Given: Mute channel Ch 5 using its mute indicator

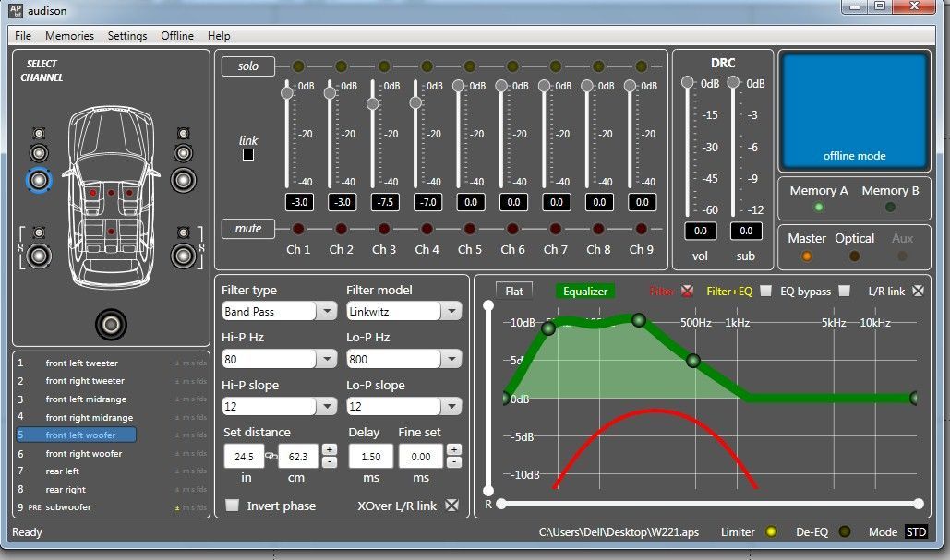Looking at the screenshot, I should (469, 229).
